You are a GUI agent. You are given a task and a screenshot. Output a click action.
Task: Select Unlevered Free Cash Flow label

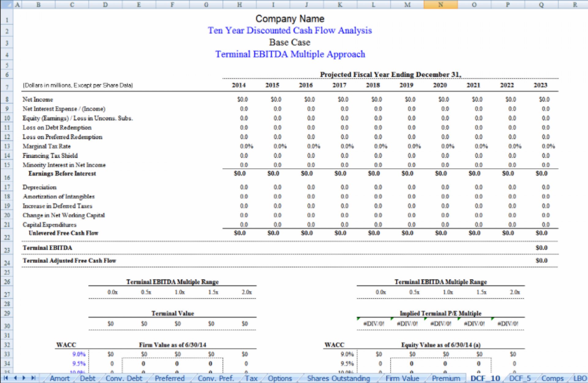[x=63, y=233]
